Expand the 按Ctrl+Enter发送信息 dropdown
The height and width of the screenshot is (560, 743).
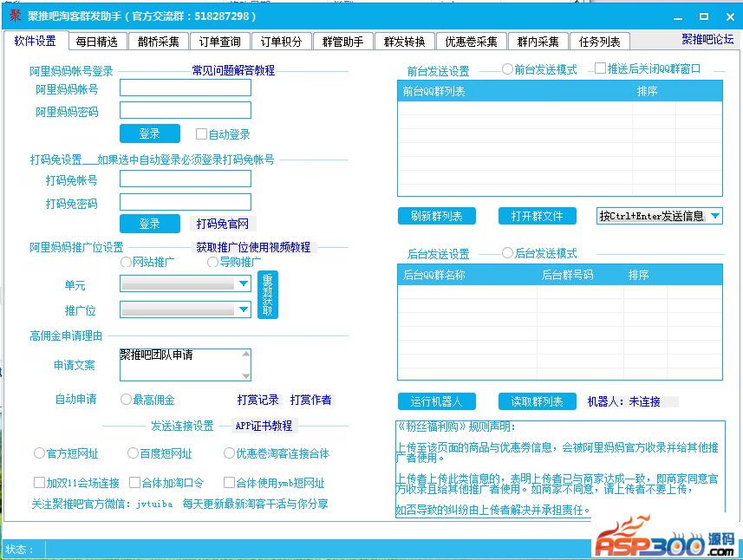(715, 216)
